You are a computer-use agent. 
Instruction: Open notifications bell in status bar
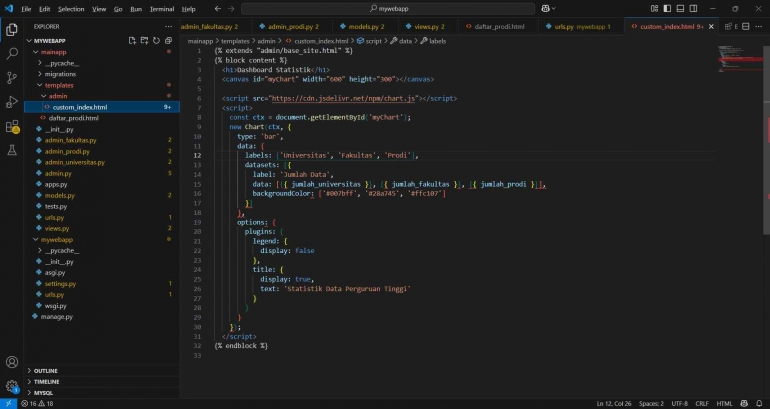[x=759, y=404]
